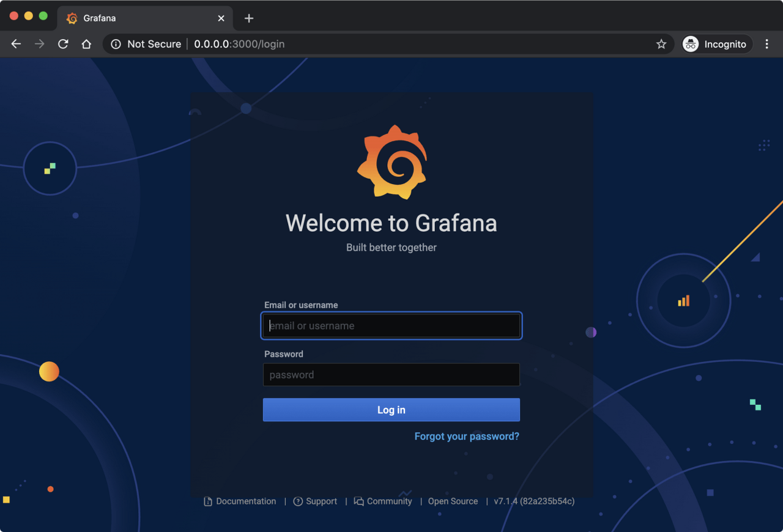The image size is (783, 532).
Task: Click the Built better together tagline
Action: [x=391, y=248]
